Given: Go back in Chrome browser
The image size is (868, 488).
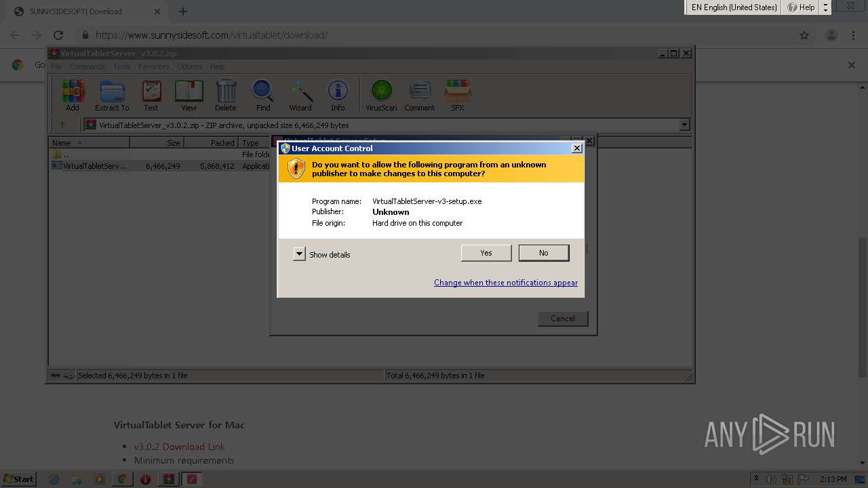Looking at the screenshot, I should pos(15,35).
